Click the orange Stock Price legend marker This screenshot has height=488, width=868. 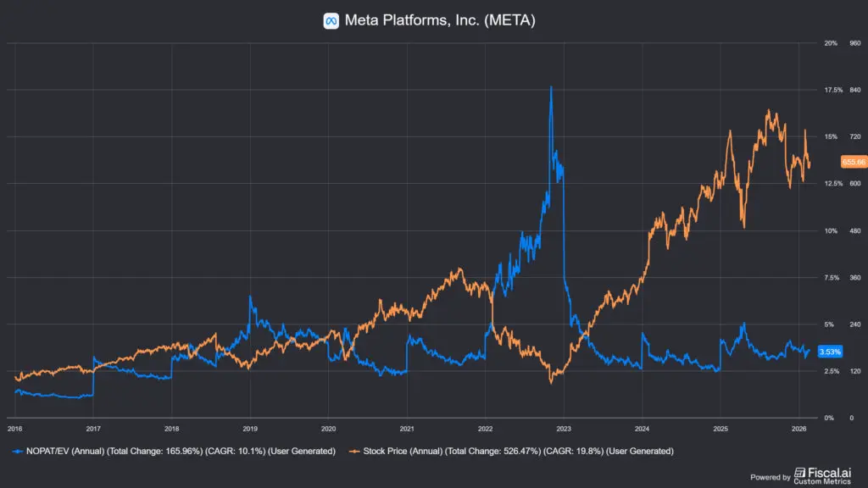tap(353, 451)
